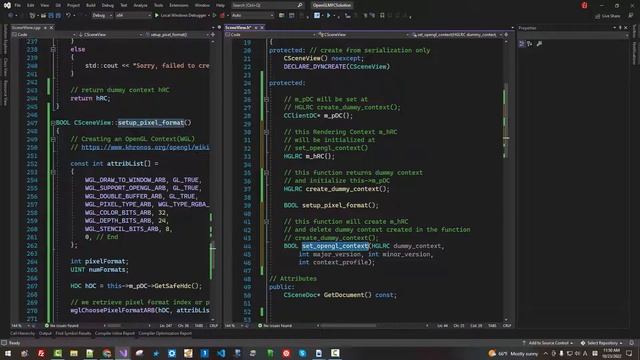This screenshot has height=360, width=640.
Task: Collapse the else block at line 238
Action: (53, 49)
